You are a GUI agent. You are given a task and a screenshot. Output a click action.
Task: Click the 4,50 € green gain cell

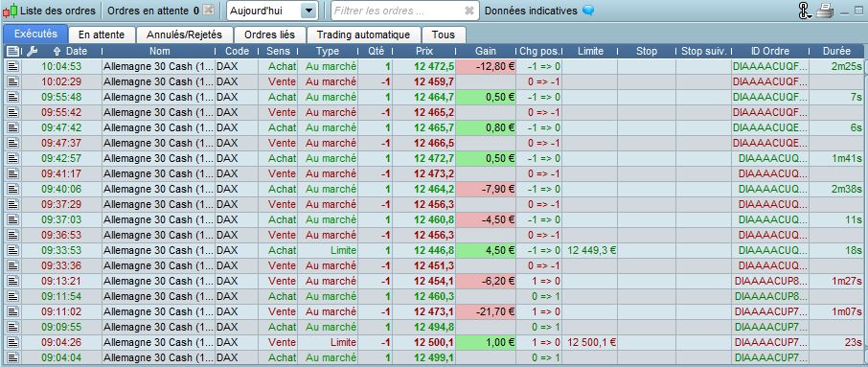pos(486,250)
